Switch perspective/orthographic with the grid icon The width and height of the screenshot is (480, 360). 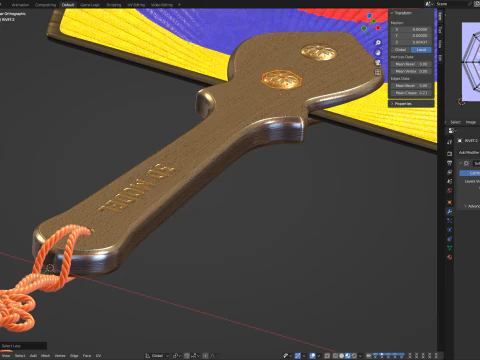[x=378, y=72]
